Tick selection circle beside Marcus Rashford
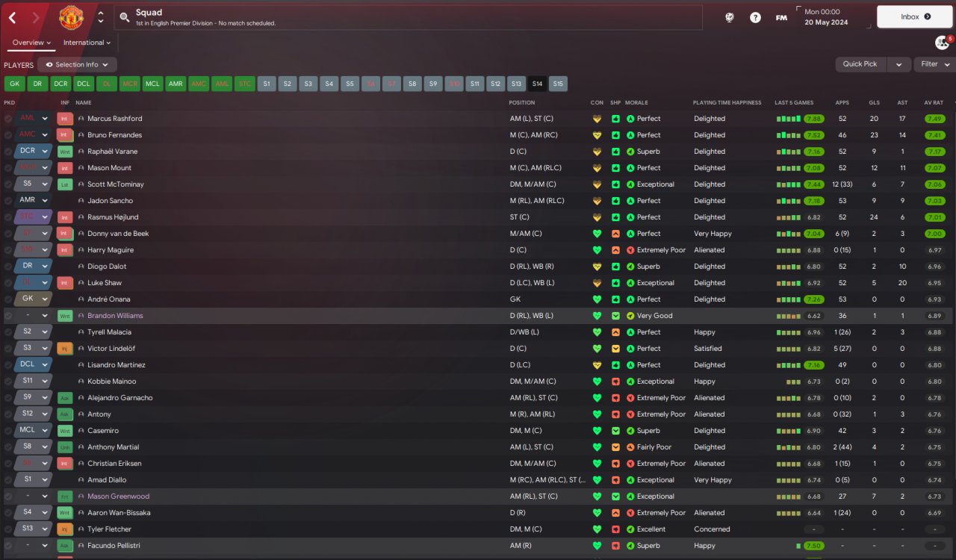The width and height of the screenshot is (956, 560). point(8,119)
